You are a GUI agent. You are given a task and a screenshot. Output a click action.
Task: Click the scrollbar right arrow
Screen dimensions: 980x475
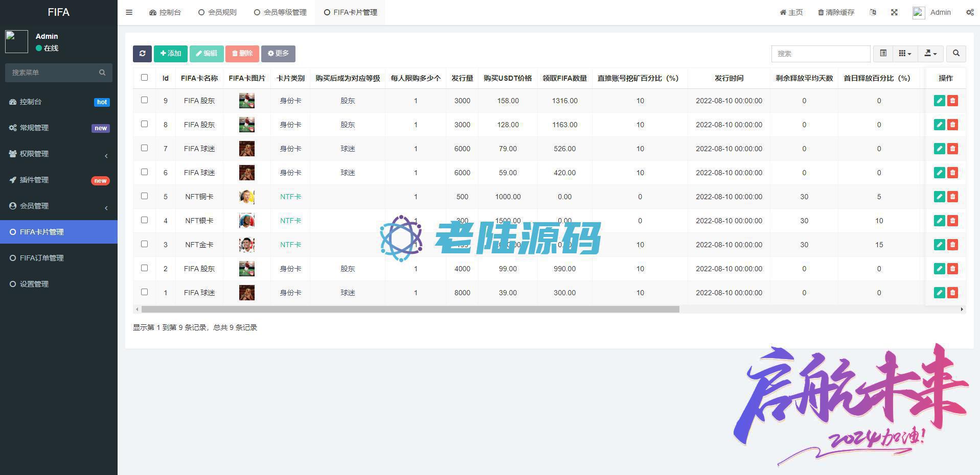point(962,309)
